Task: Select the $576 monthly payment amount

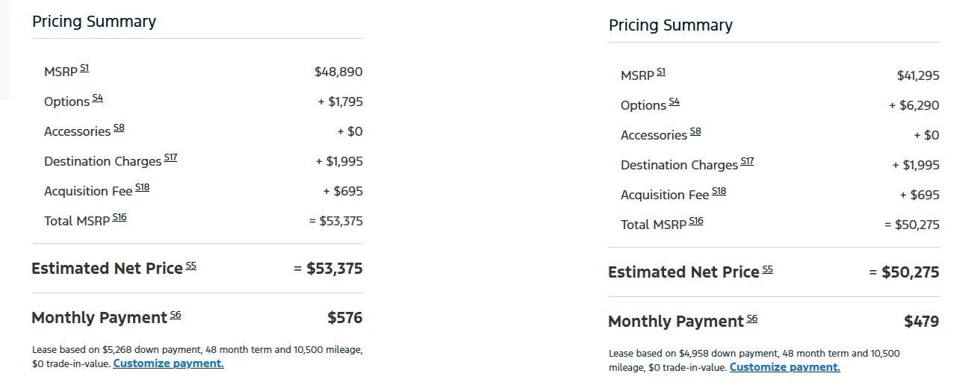Action: [x=345, y=318]
